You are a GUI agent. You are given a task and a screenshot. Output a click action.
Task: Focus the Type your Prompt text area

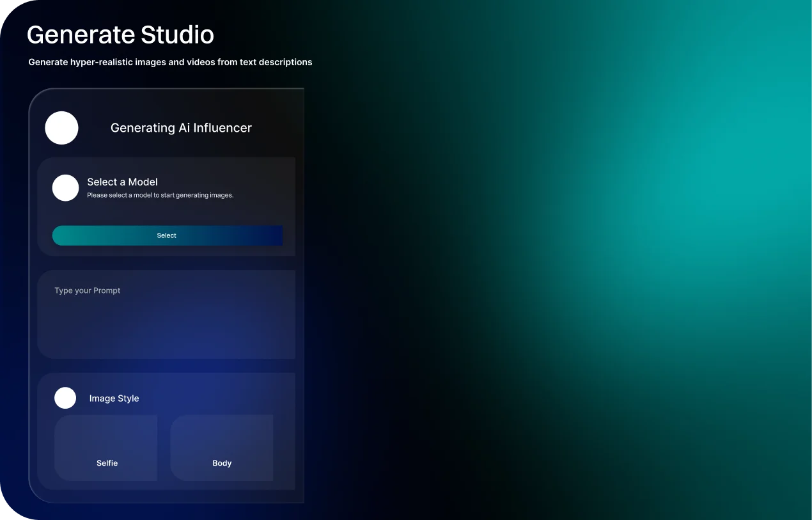(x=166, y=314)
